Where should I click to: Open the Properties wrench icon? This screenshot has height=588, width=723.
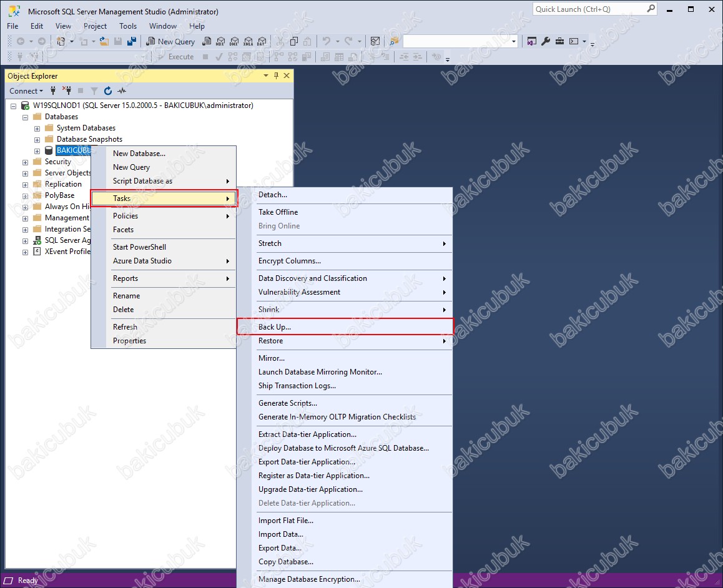point(546,41)
